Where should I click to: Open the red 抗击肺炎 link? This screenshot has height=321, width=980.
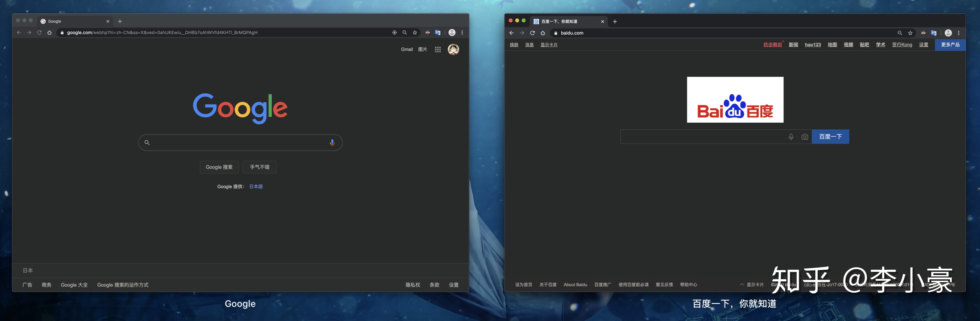(x=773, y=45)
